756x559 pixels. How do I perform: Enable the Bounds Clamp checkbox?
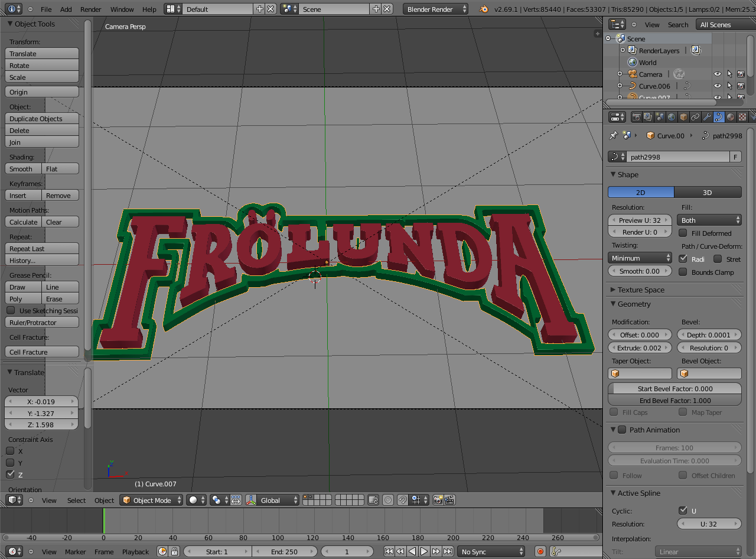coord(683,272)
